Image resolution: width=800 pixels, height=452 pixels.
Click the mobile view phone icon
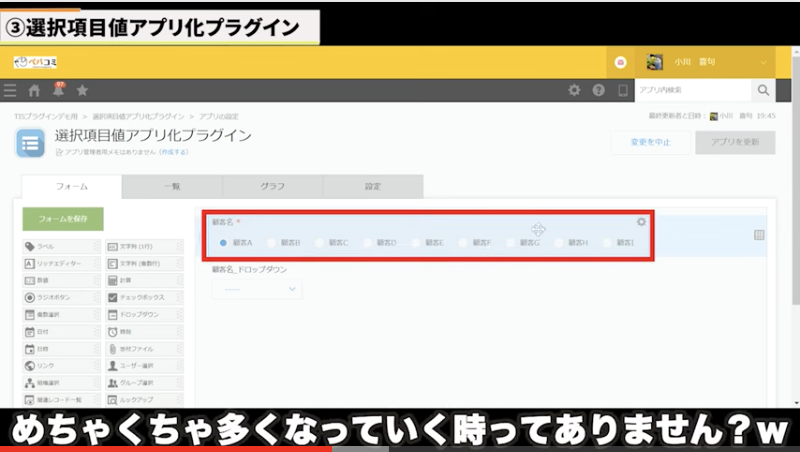tap(623, 90)
